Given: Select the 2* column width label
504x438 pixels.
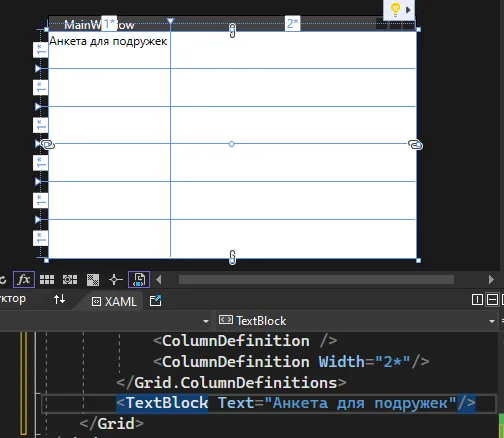Looking at the screenshot, I should click(292, 24).
